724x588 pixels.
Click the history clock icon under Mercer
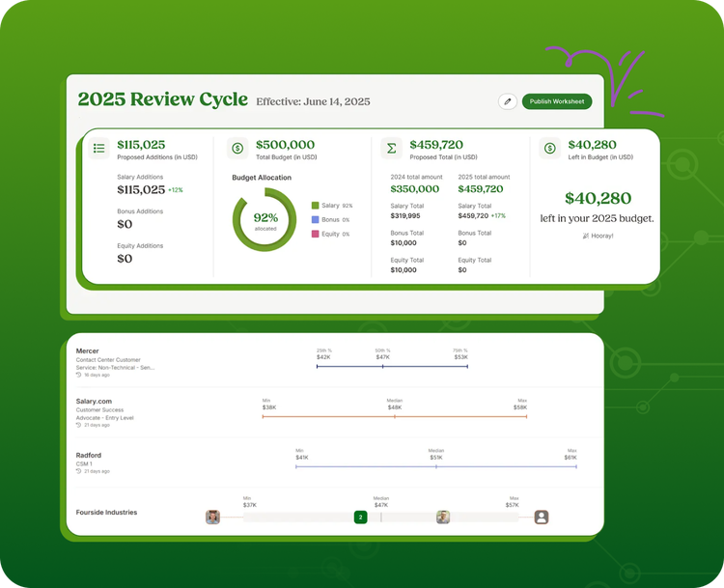(x=79, y=374)
